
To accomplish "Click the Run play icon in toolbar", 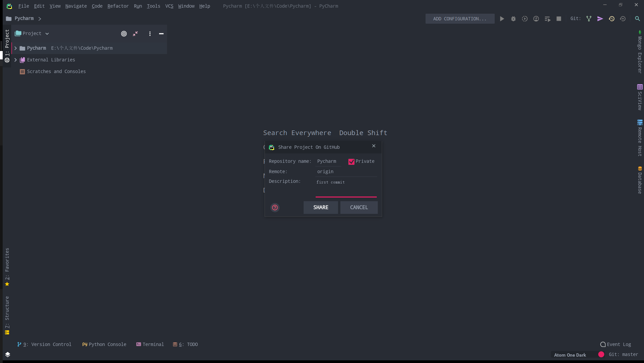I will click(x=502, y=19).
